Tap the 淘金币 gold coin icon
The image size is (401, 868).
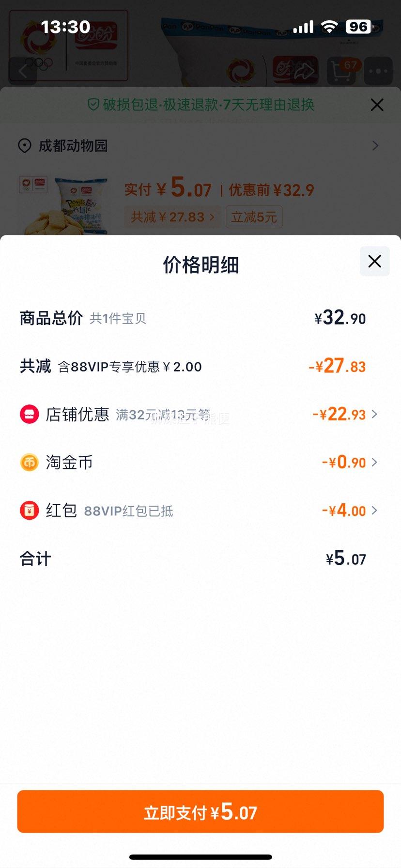point(29,463)
